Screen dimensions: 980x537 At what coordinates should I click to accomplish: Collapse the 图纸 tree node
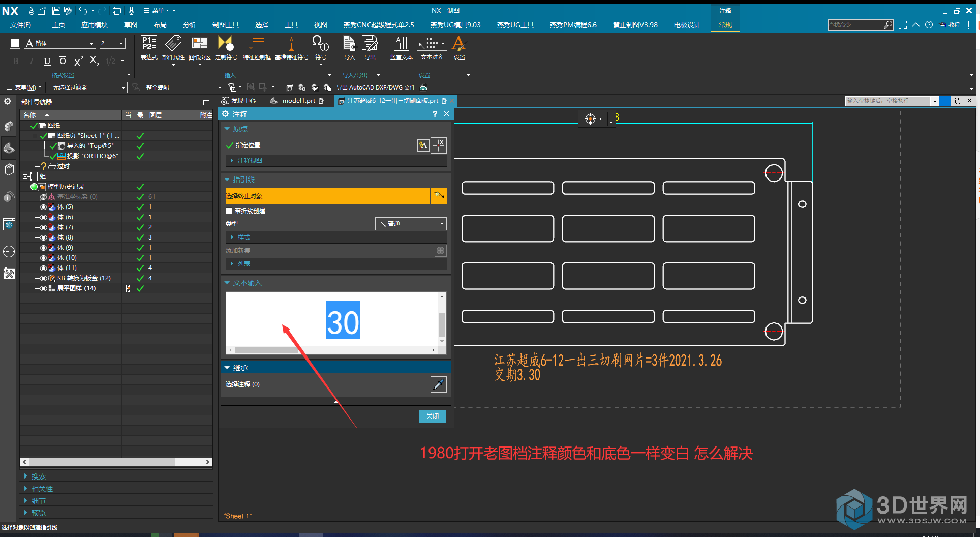pos(25,126)
